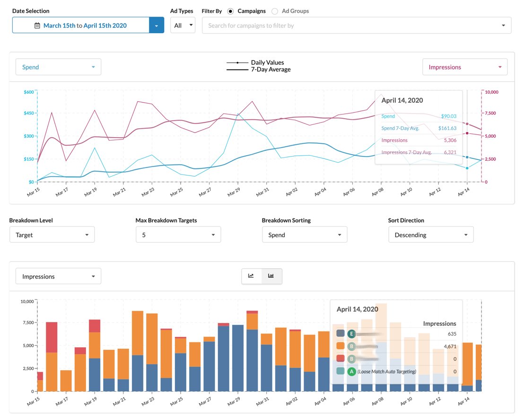Click the Impressions metric selector button
The height and width of the screenshot is (420, 524).
pos(465,67)
